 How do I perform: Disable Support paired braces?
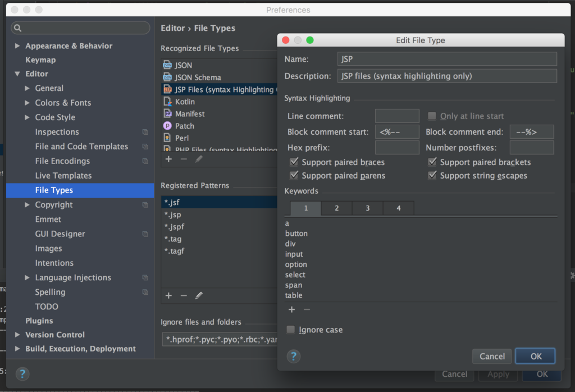point(294,162)
